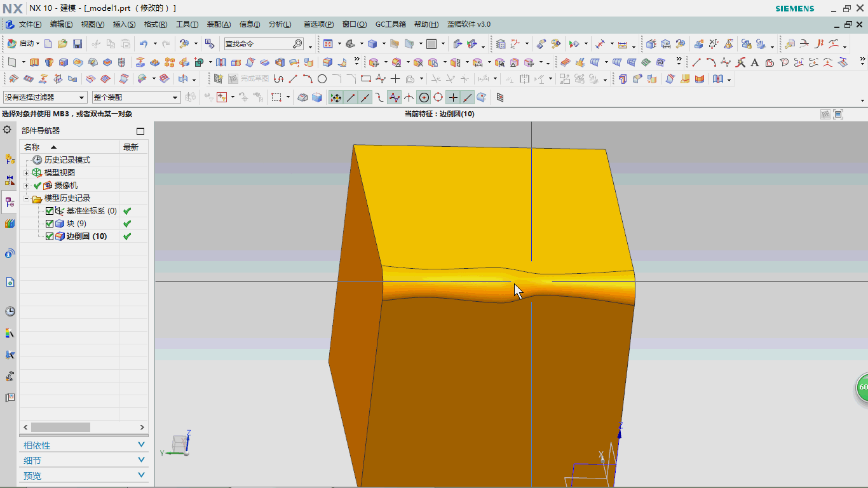Toggle the End Point snap button
The width and height of the screenshot is (868, 488).
click(350, 97)
